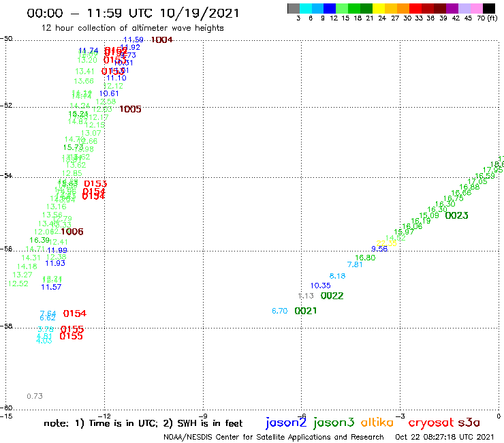The image size is (504, 443).
Task: Click subtitle '12 hour collection of altimeter wave heights'
Action: (x=132, y=28)
